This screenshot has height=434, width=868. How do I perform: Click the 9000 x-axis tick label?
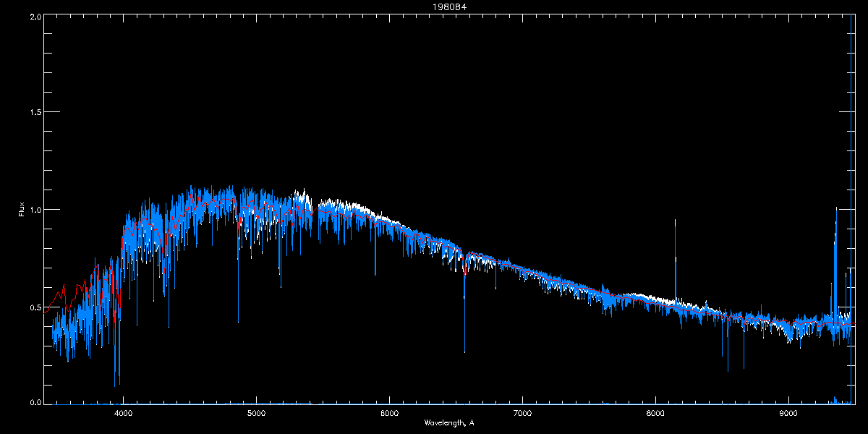(x=788, y=413)
